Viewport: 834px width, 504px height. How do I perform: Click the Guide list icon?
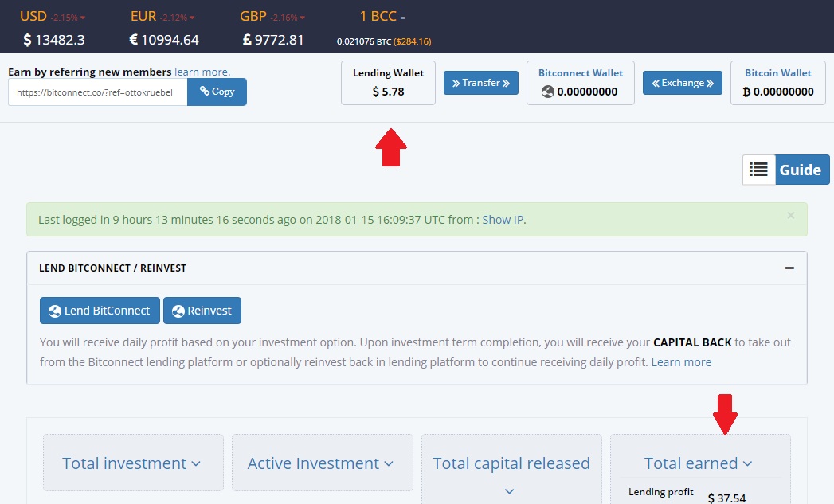tap(759, 170)
